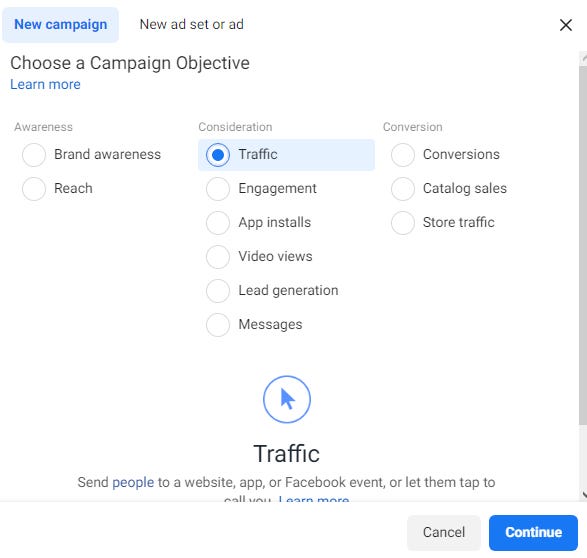
Task: Click the 'Conversion' column heading
Action: coord(413,127)
